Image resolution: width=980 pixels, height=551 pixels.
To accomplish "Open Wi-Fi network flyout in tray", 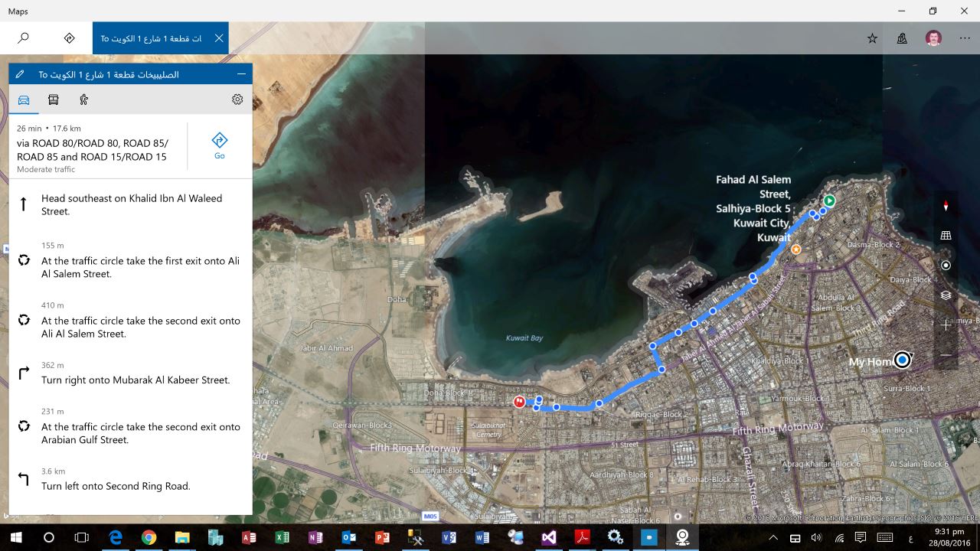I will click(839, 537).
